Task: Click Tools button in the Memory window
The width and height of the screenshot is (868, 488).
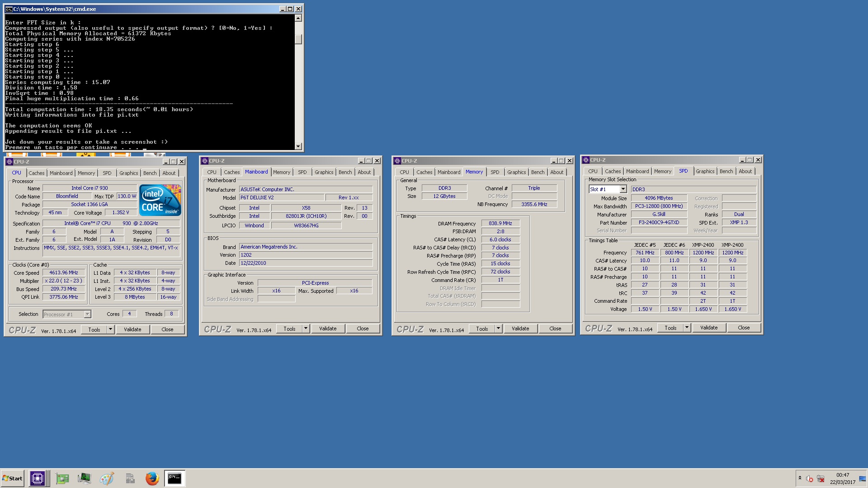Action: pos(482,328)
